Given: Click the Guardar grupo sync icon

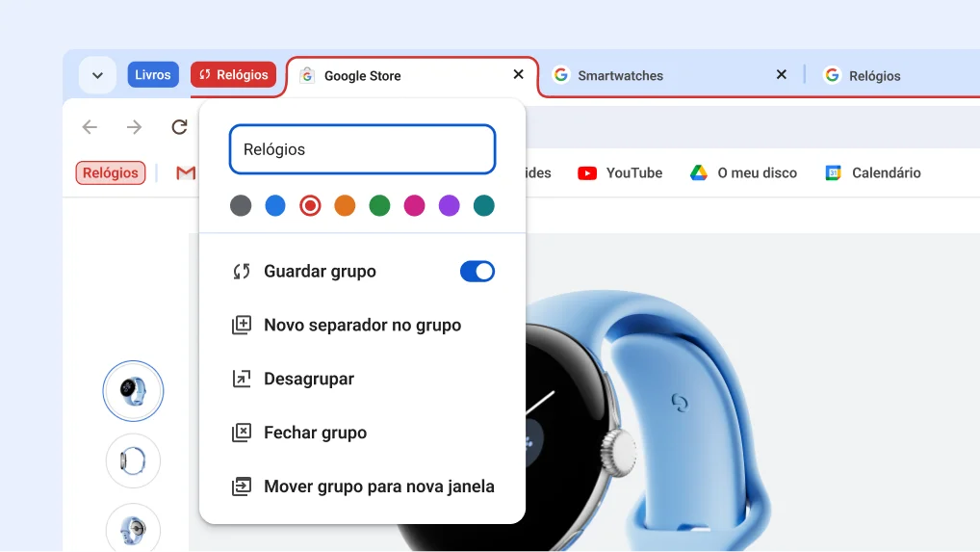Looking at the screenshot, I should click(242, 272).
